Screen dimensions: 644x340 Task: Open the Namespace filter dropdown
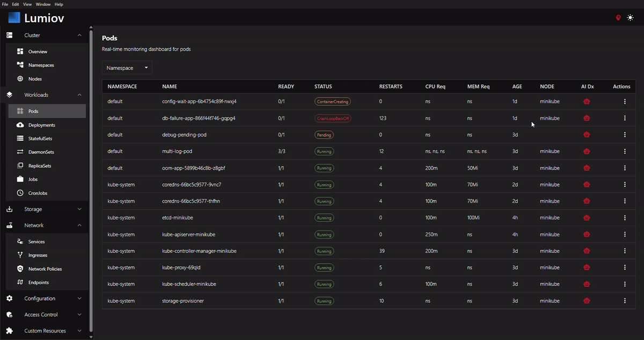pos(127,68)
